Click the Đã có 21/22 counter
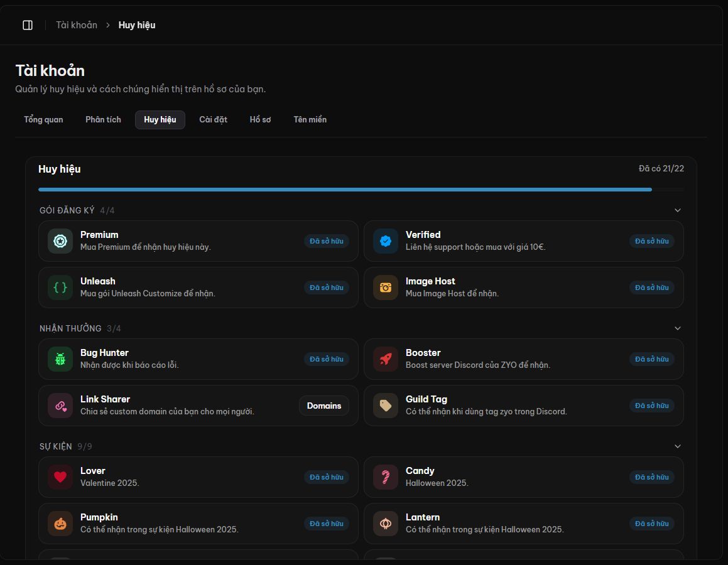This screenshot has width=728, height=565. (x=661, y=168)
